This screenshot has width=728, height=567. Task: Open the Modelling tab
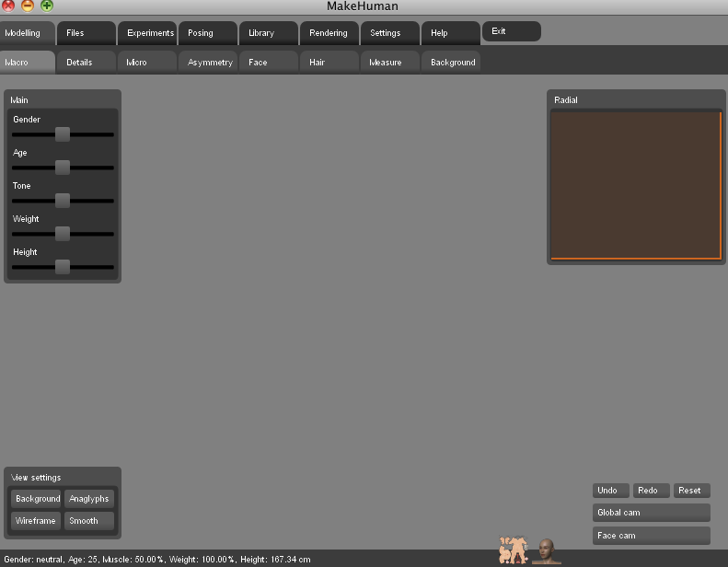pos(28,33)
